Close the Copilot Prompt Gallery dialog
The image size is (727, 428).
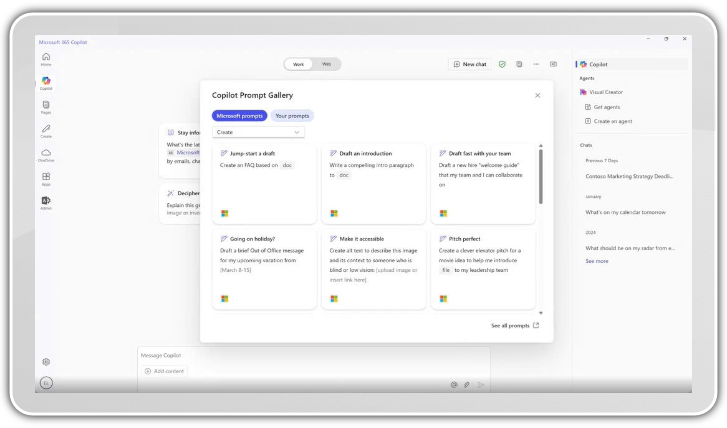click(537, 95)
